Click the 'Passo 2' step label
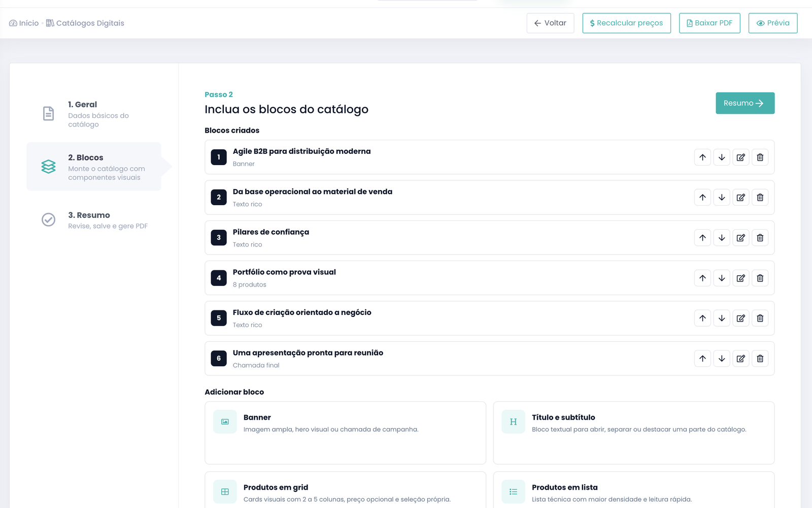Screen dimensions: 812x508 coord(219,94)
